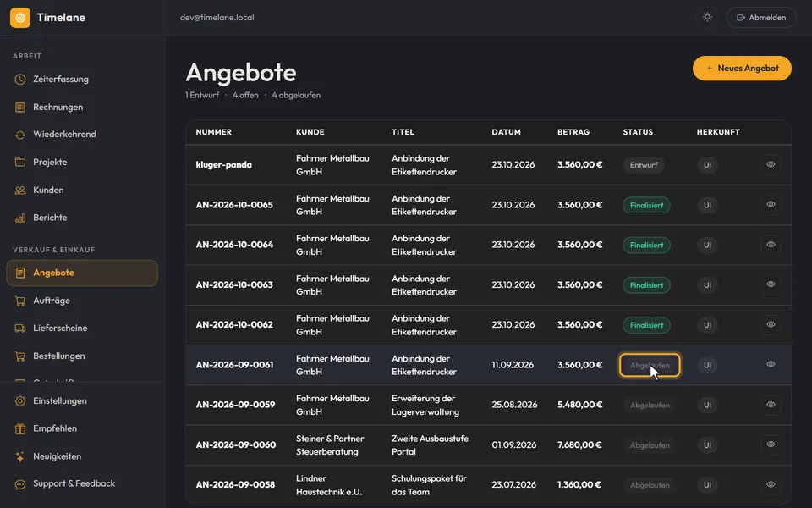Click the Bestellungen cart icon
The width and height of the screenshot is (812, 508).
point(20,356)
